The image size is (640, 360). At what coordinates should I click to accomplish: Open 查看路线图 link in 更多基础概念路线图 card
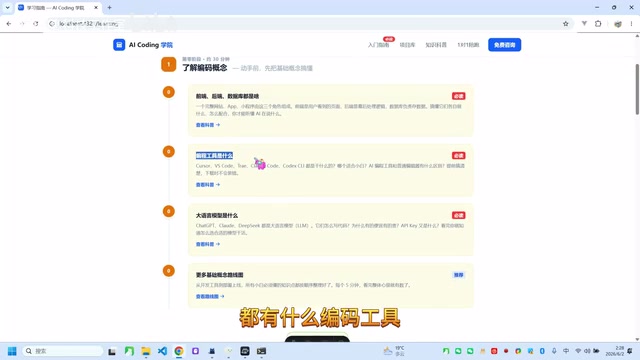(210, 296)
